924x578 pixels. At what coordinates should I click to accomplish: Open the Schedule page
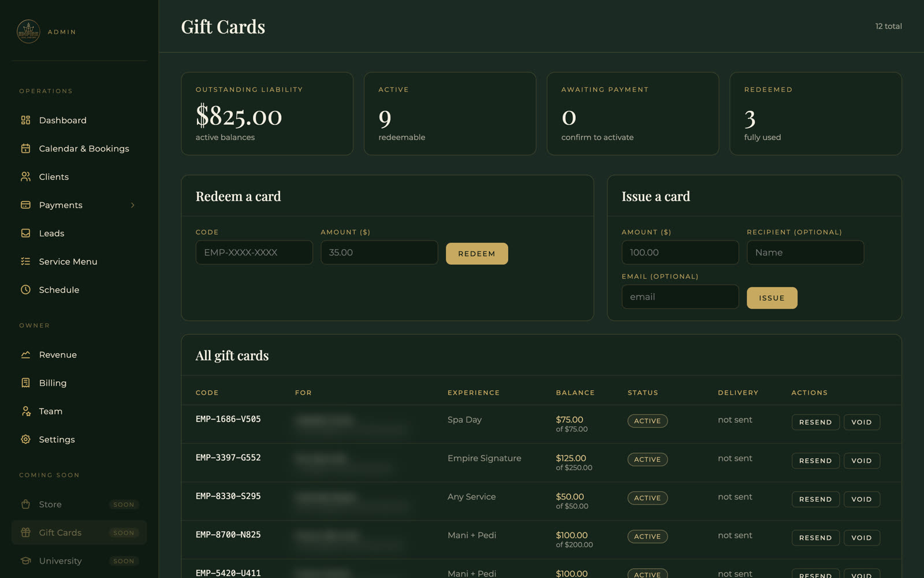(x=79, y=290)
